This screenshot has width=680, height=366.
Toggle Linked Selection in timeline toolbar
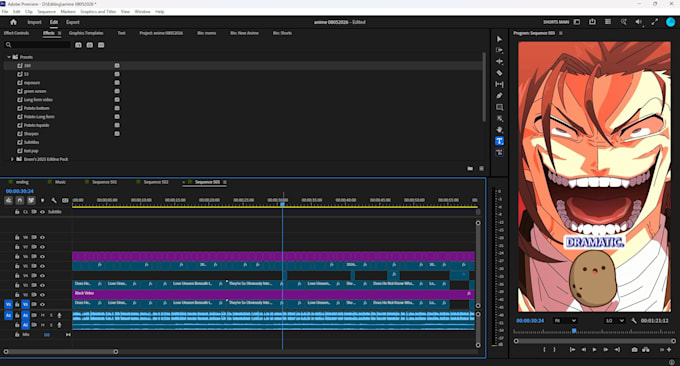pos(31,200)
